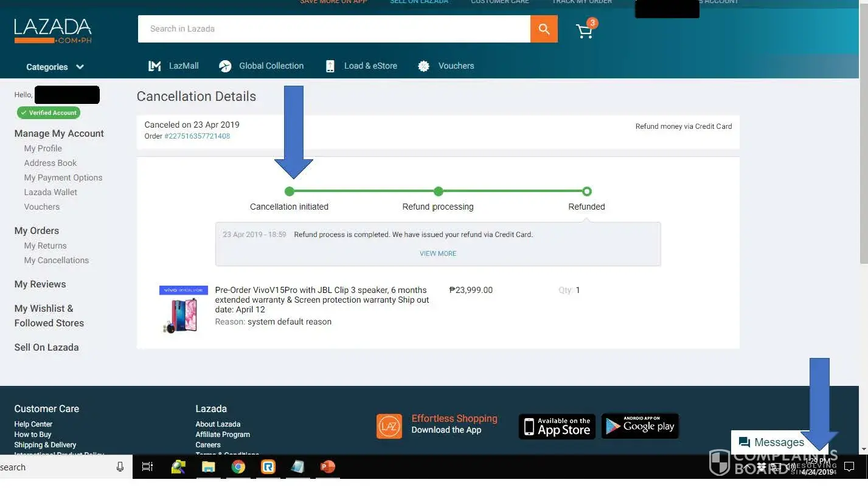The width and height of the screenshot is (868, 488).
Task: Open Shipping & Delivery in the footer
Action: tap(45, 445)
